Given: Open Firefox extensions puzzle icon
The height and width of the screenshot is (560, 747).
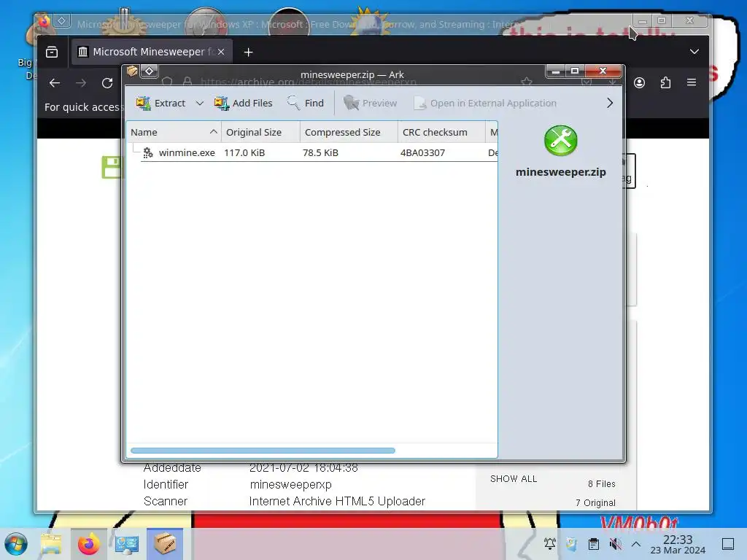Looking at the screenshot, I should pos(665,83).
